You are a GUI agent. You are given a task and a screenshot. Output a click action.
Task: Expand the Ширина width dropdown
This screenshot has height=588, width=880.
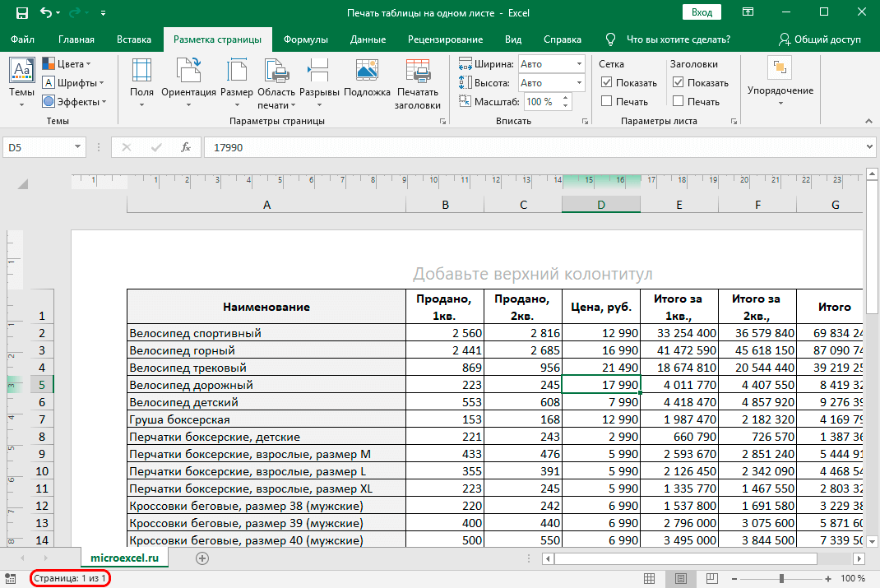(577, 63)
